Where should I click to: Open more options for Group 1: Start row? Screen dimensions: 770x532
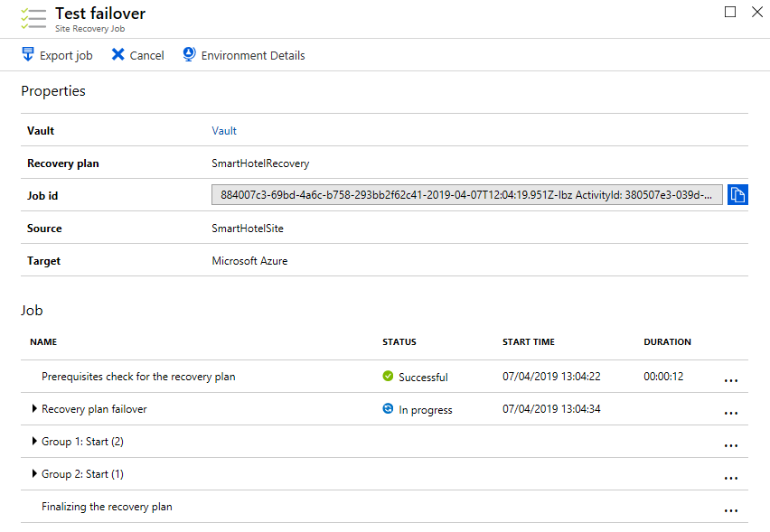point(731,445)
